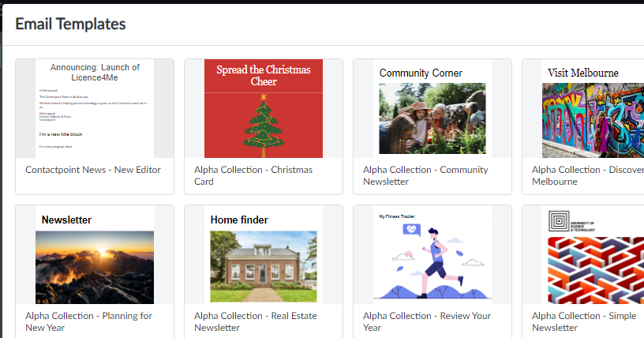This screenshot has height=338, width=644.
Task: Choose the Alpha Collection - Real Estate Newsletter label
Action: 252,321
